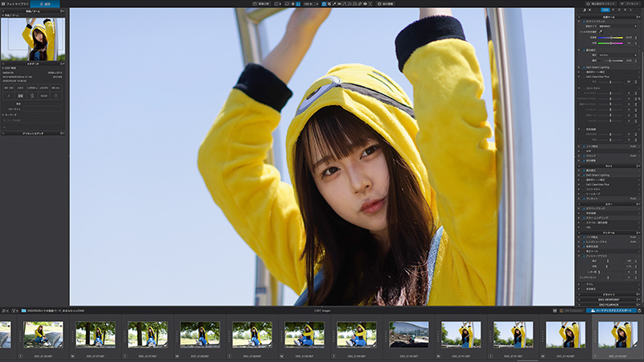This screenshot has width=644, height=362.
Task: Click the keyword entry field
Action: 32,120
